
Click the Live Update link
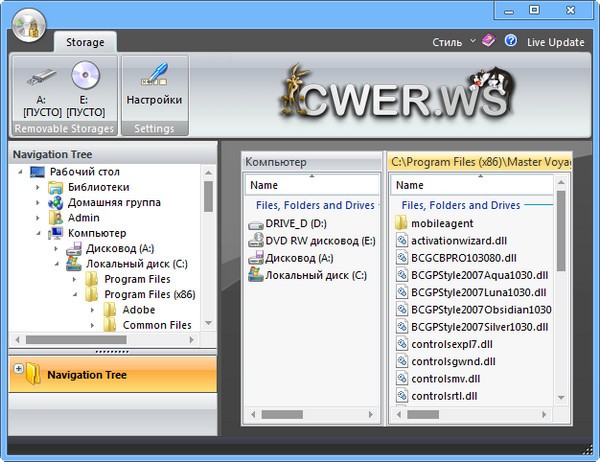coord(555,43)
